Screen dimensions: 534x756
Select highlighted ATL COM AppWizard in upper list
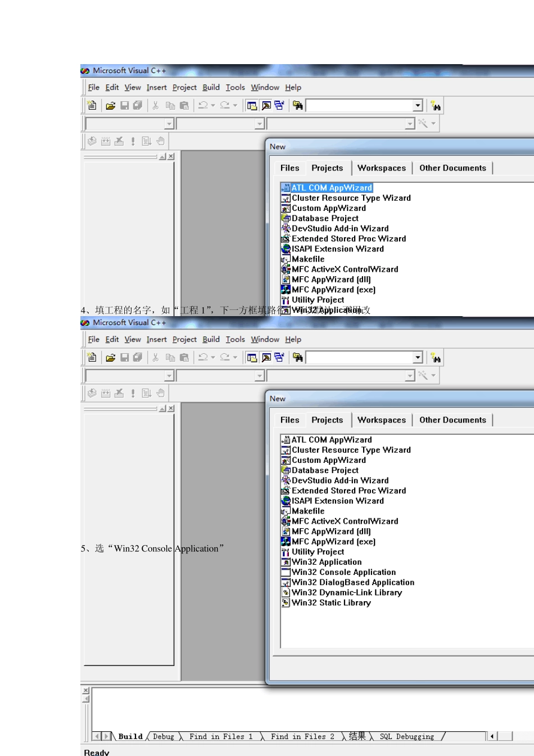point(327,188)
